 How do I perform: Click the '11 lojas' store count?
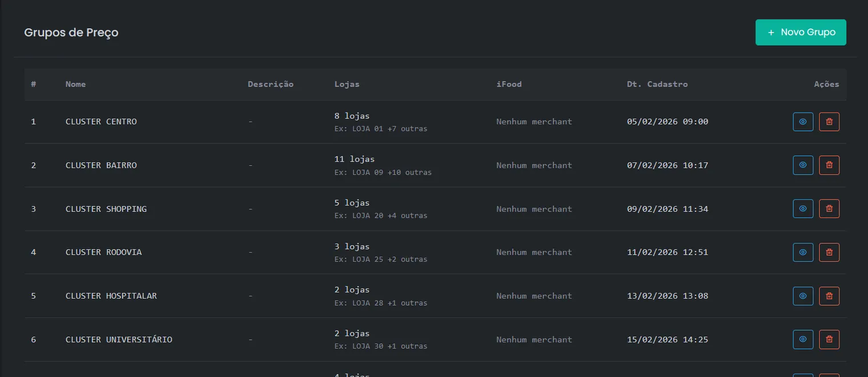tap(355, 159)
